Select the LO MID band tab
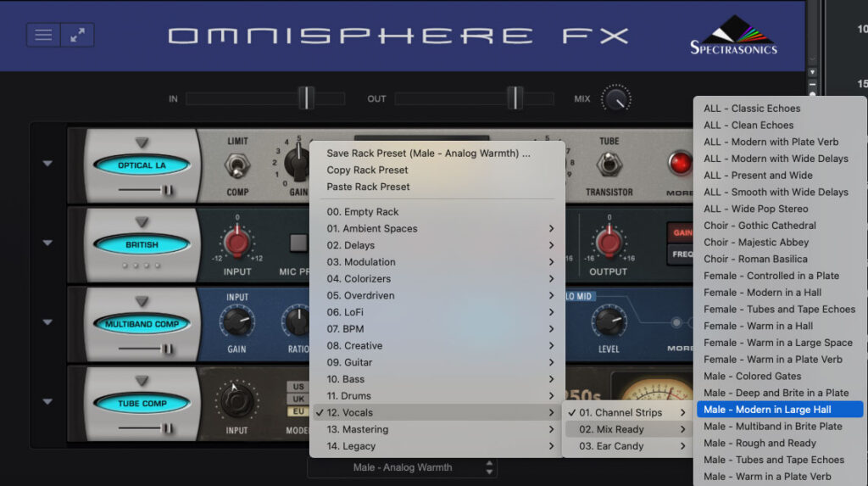This screenshot has height=486, width=868. (578, 297)
